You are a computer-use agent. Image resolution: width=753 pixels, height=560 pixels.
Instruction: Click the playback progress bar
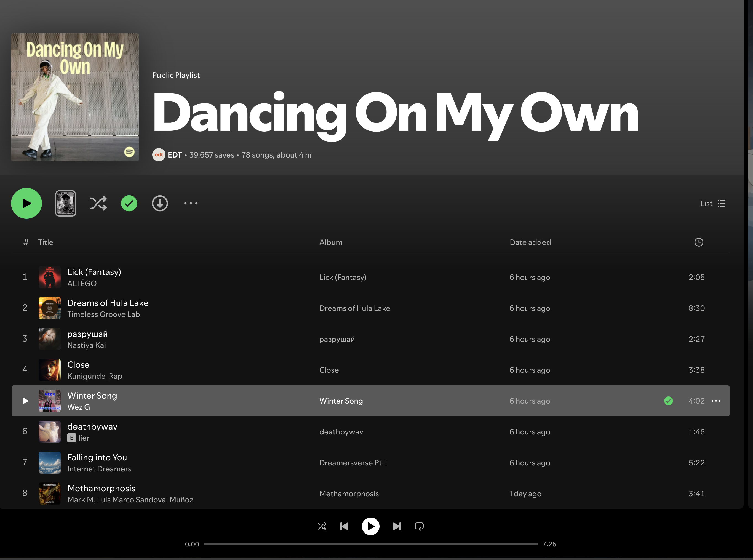(370, 544)
